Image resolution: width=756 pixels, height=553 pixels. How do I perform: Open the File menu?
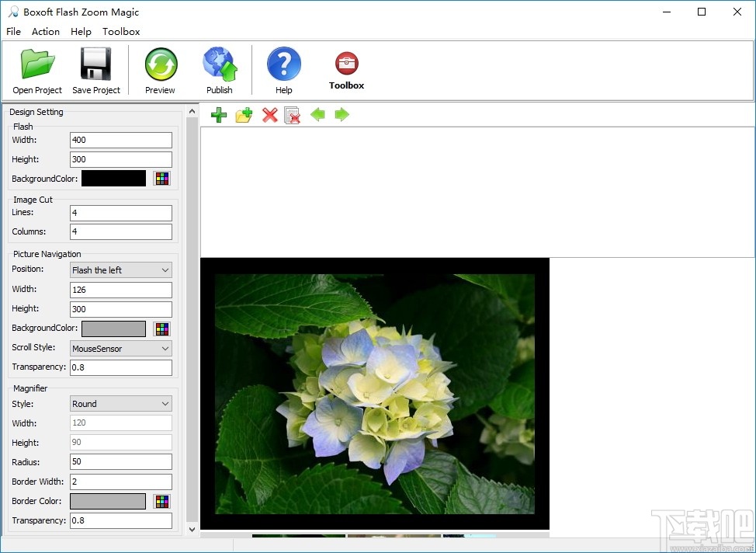pos(12,32)
